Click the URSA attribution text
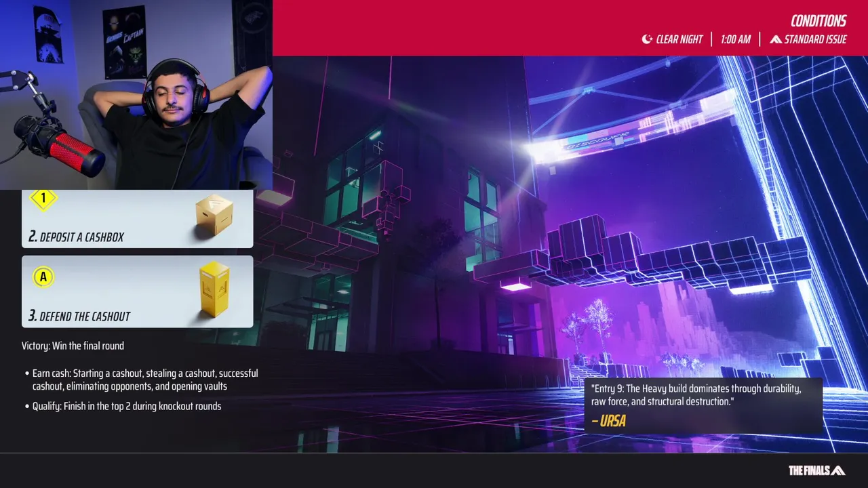This screenshot has height=488, width=868. [608, 421]
